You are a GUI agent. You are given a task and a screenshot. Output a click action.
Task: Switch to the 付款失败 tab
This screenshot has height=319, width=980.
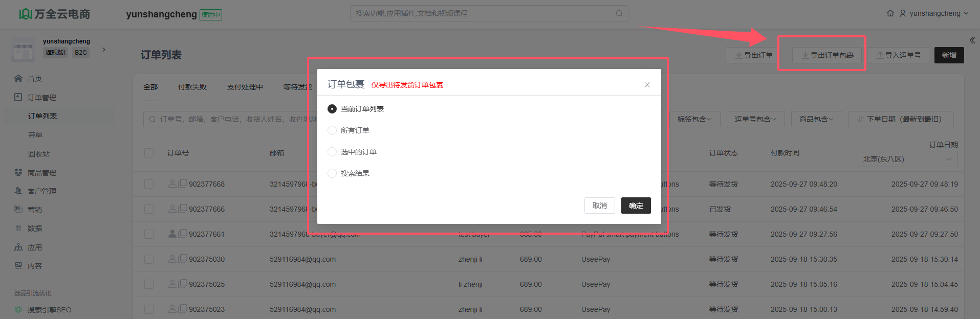(192, 87)
